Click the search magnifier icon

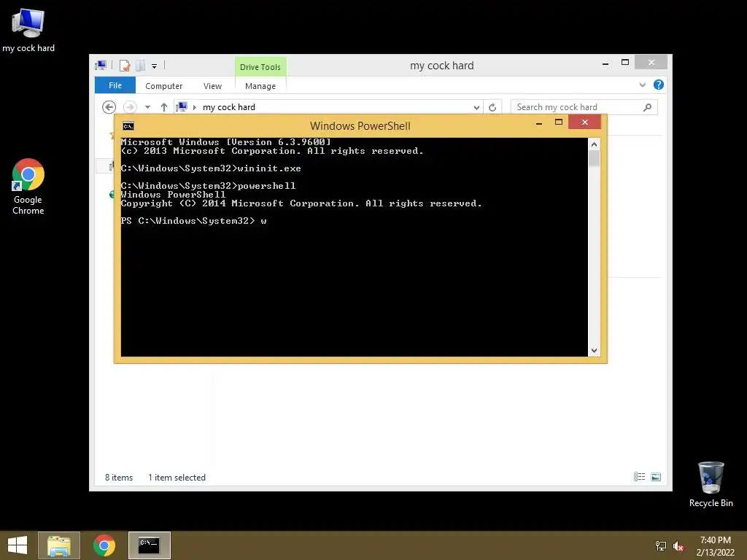coord(647,107)
